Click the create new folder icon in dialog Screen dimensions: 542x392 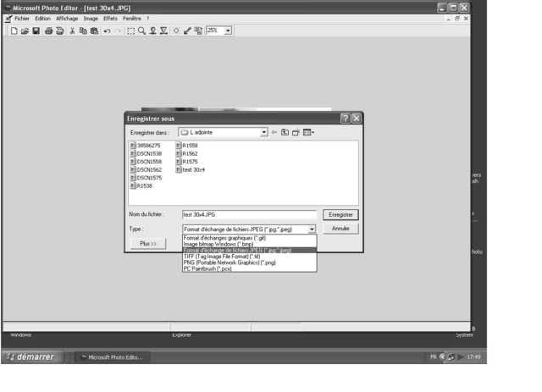click(x=296, y=132)
